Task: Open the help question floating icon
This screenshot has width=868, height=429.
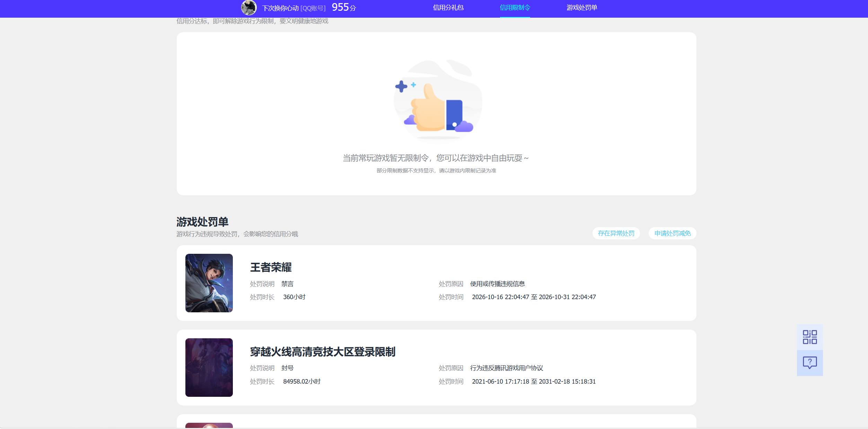Action: pos(810,363)
